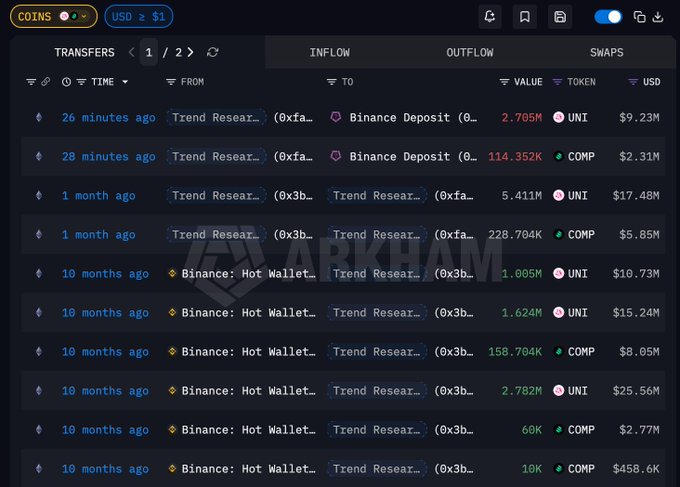Click the alert bell icon
The image size is (680, 487).
tap(490, 17)
